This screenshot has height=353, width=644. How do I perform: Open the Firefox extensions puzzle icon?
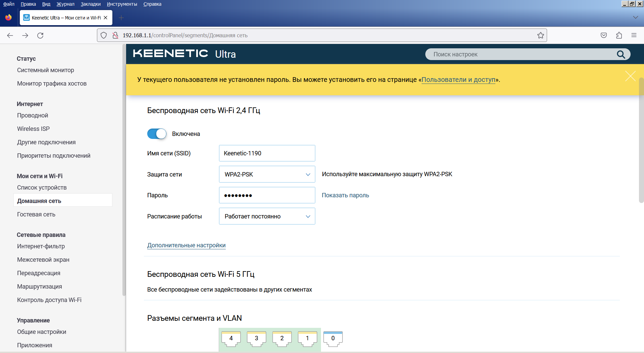click(x=619, y=35)
